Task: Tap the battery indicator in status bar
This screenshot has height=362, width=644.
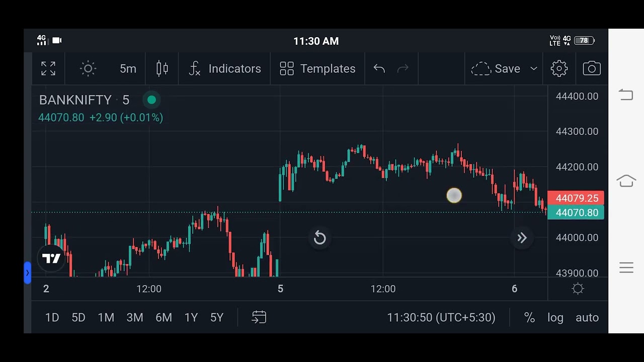Action: (x=585, y=41)
